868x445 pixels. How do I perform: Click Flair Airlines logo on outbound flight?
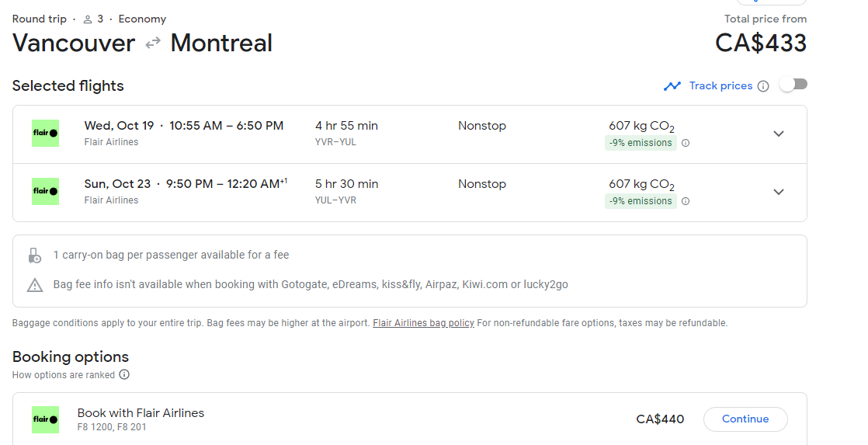pos(46,133)
